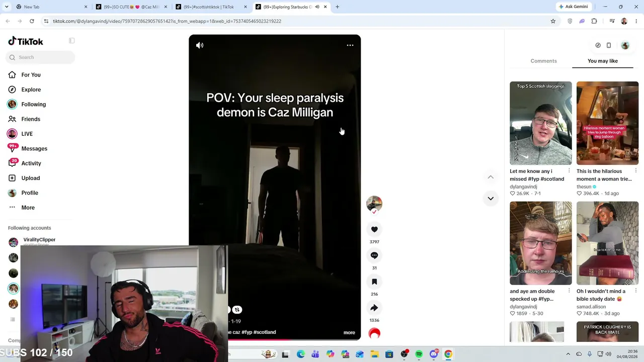Screen dimensions: 644x362
Task: Open the Chrome extensions puzzle icon
Action: click(x=594, y=21)
